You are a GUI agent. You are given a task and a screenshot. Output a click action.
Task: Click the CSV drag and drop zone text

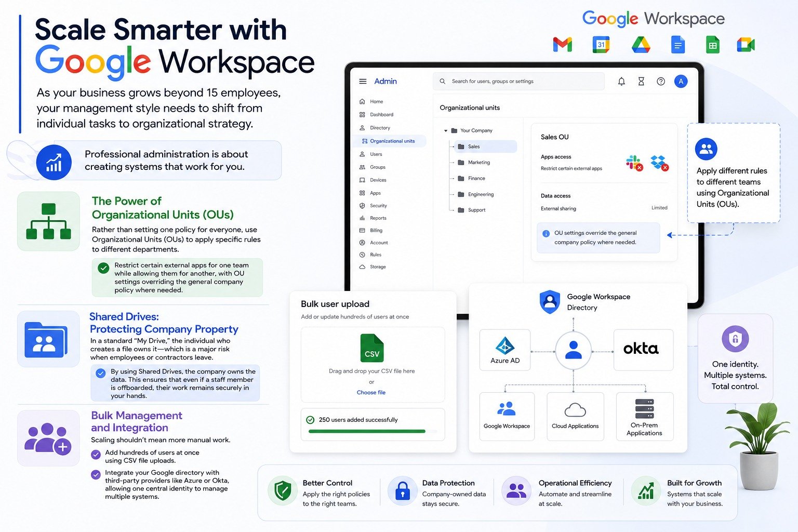click(x=372, y=371)
